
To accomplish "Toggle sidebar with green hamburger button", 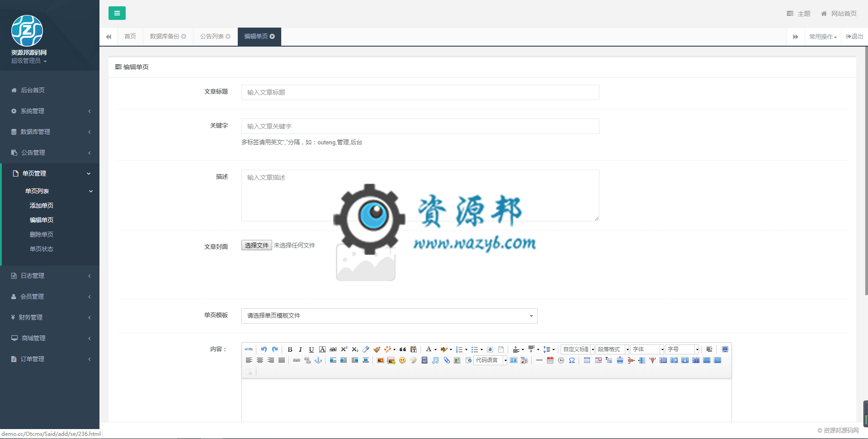I will click(117, 13).
